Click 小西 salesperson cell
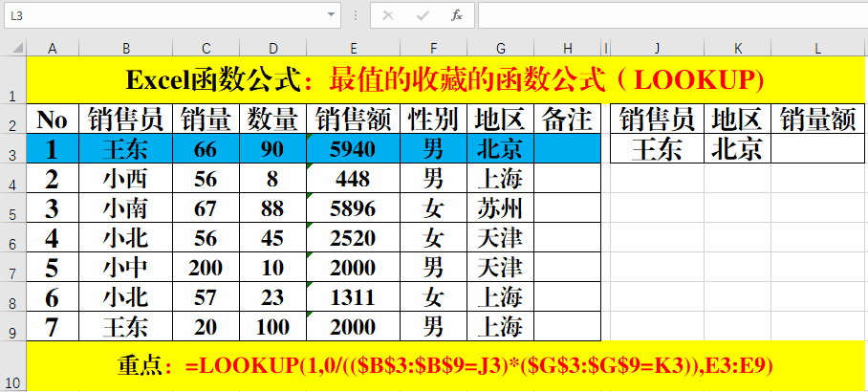 tap(125, 178)
